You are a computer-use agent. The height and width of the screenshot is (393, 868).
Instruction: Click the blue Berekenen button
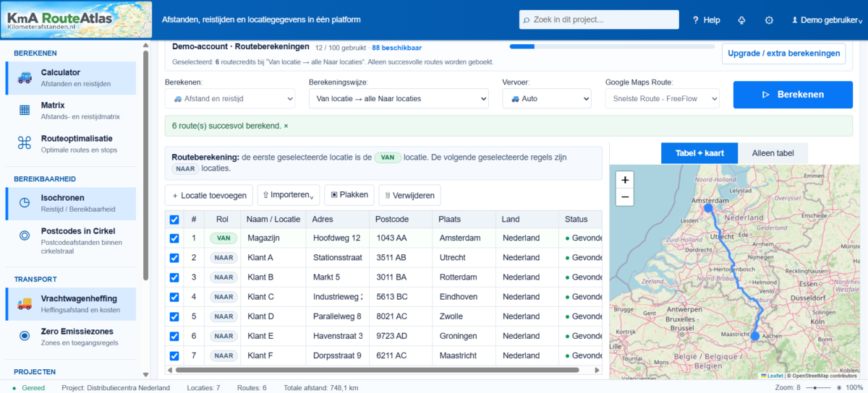793,95
